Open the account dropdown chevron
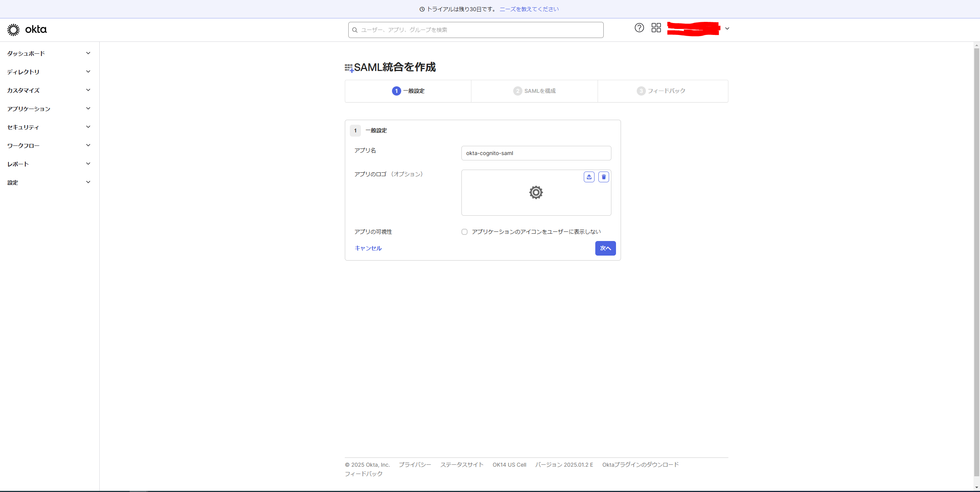Screen dimensions: 980x492 point(727,28)
